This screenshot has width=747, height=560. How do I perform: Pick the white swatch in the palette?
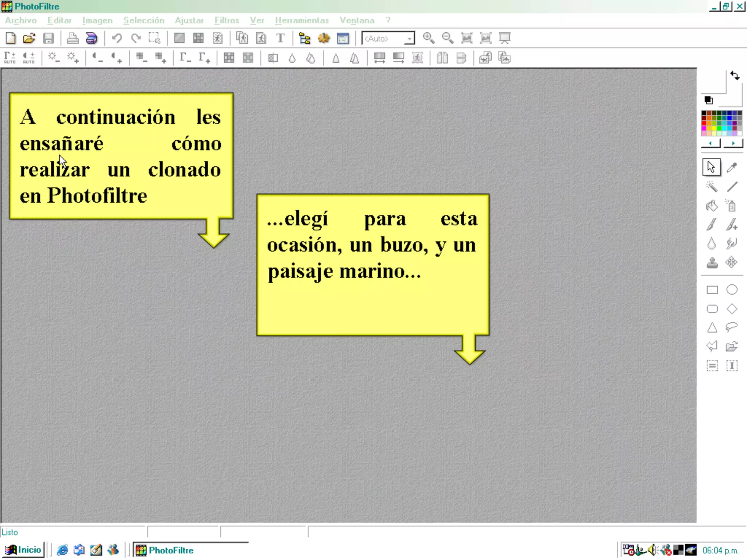pyautogui.click(x=739, y=133)
